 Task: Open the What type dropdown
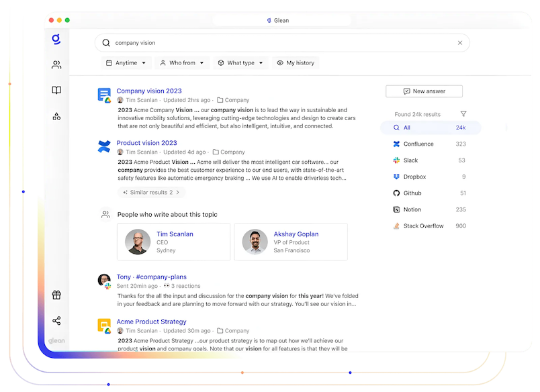click(240, 63)
